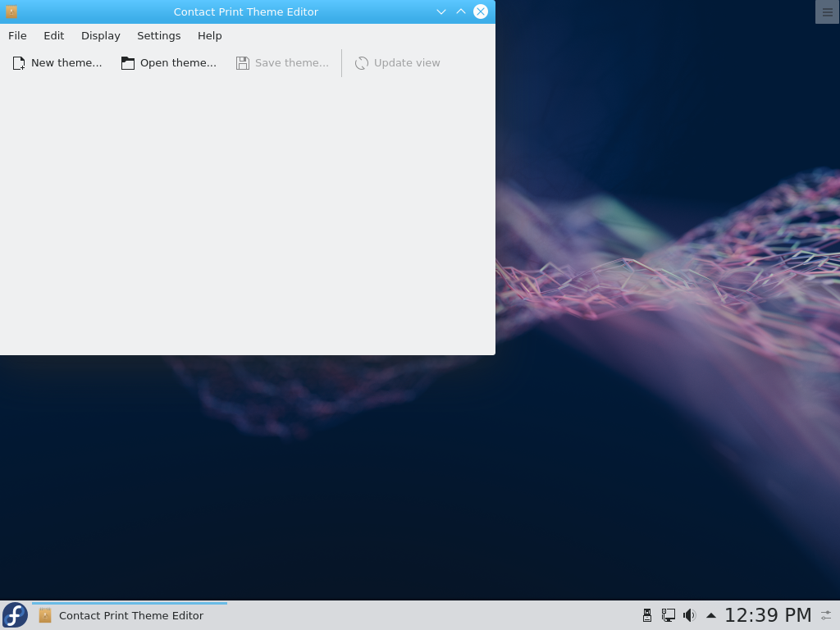Open the desktop toolbox menu button
Screen dimensions: 840x630
[828, 11]
